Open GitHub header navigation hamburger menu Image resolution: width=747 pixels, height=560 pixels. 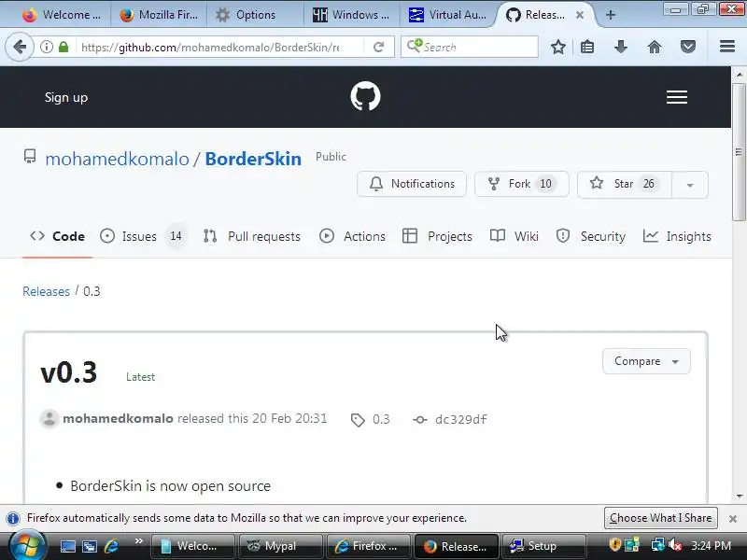click(x=676, y=97)
